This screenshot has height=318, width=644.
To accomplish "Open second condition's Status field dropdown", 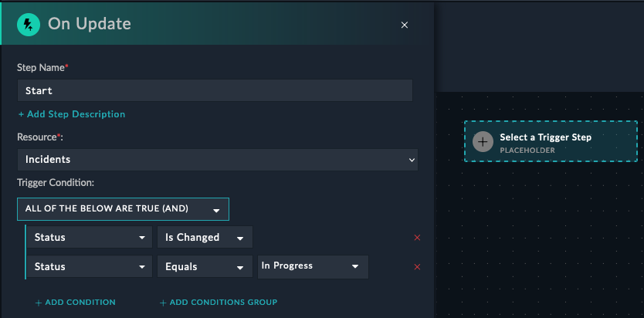I will click(90, 266).
